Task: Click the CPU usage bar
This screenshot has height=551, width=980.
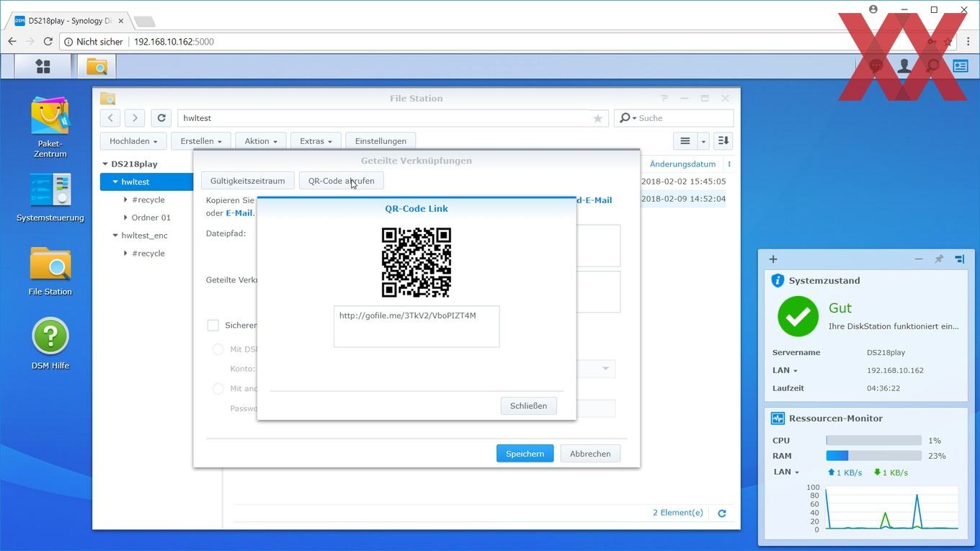Action: tap(873, 440)
